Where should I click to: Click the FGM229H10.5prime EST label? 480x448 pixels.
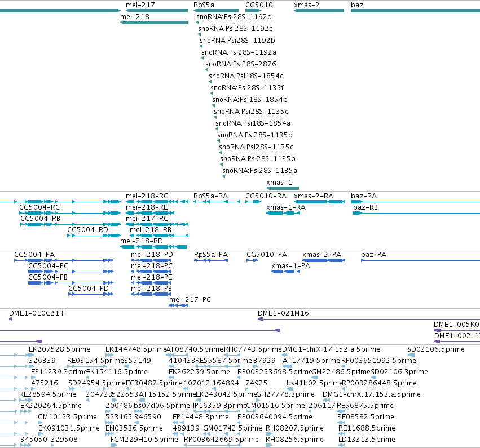[144, 440]
